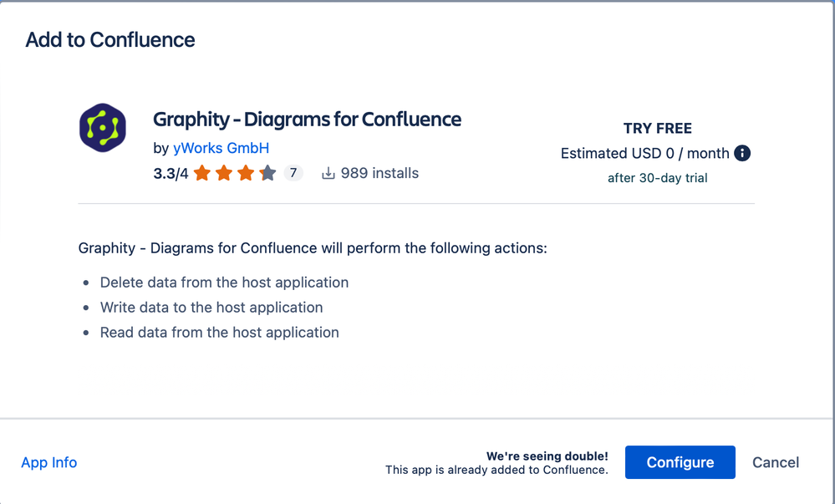835x504 pixels.
Task: Cancel the Add to Confluence dialog
Action: tap(776, 462)
